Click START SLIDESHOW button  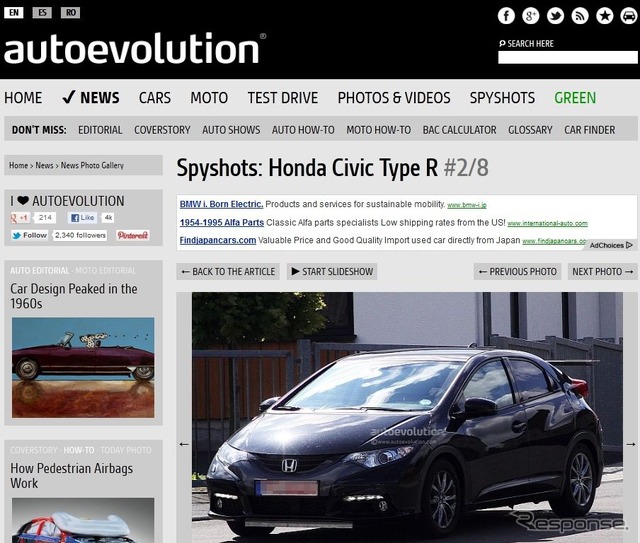click(332, 272)
